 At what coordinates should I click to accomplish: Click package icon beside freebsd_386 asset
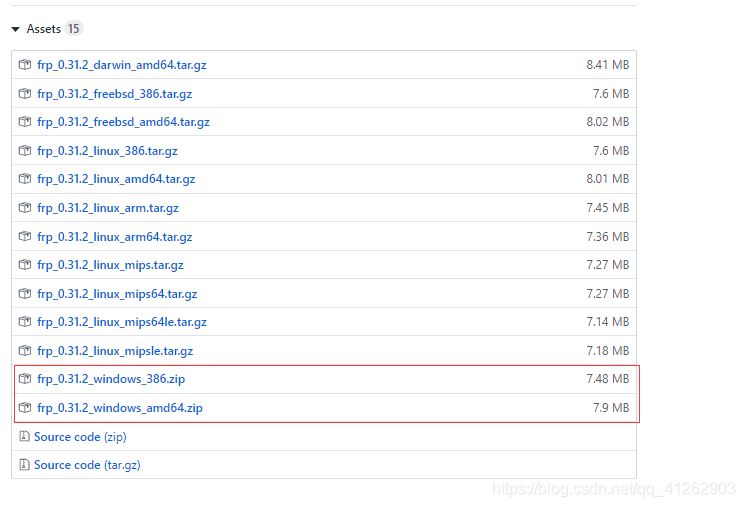pyautogui.click(x=25, y=94)
